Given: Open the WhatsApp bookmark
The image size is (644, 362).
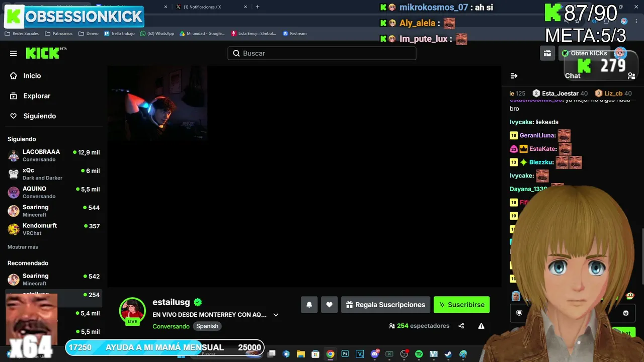Looking at the screenshot, I should [x=157, y=34].
